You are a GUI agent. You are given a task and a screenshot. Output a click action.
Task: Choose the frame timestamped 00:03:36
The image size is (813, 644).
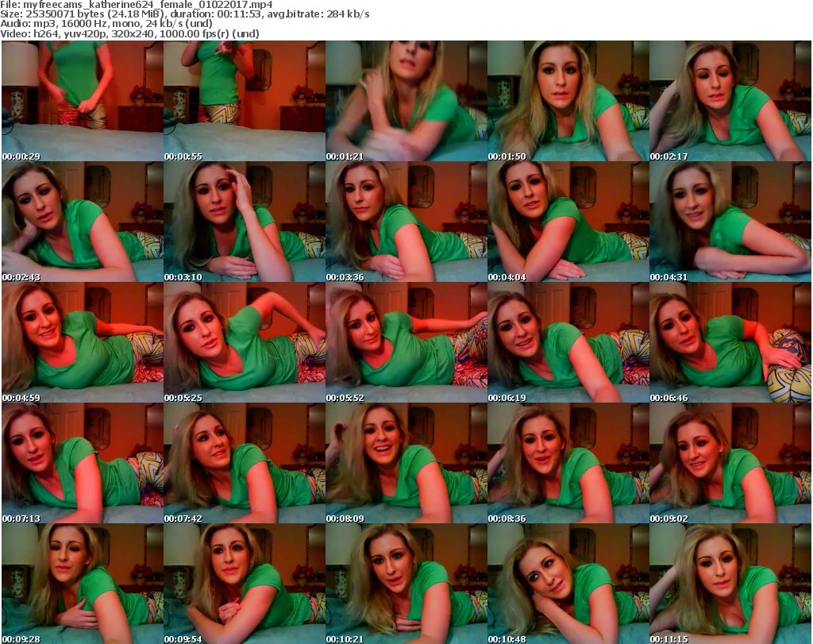pyautogui.click(x=406, y=222)
